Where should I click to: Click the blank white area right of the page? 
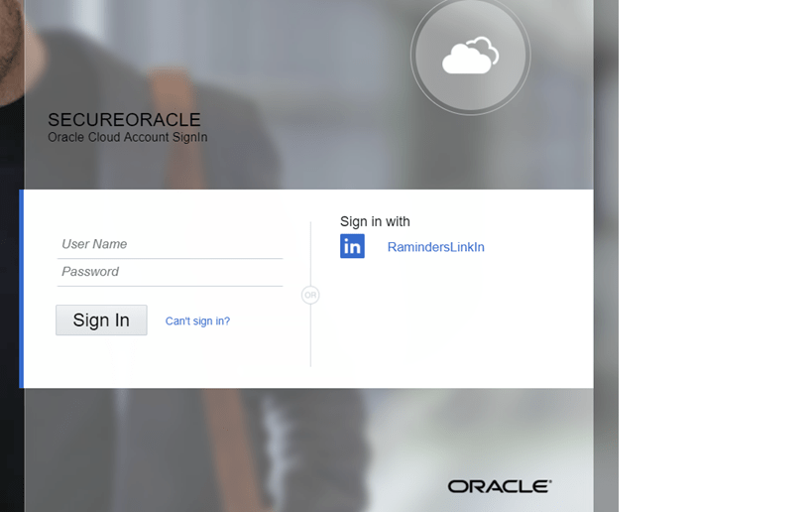pyautogui.click(x=714, y=258)
